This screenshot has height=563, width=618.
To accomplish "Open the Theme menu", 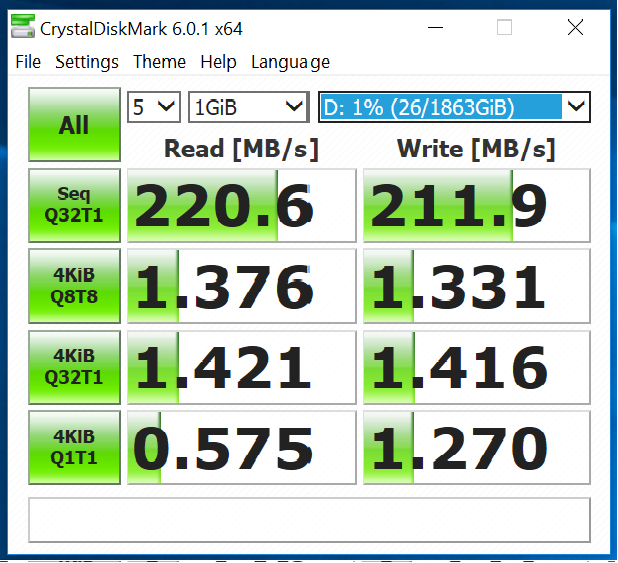I will coord(159,62).
